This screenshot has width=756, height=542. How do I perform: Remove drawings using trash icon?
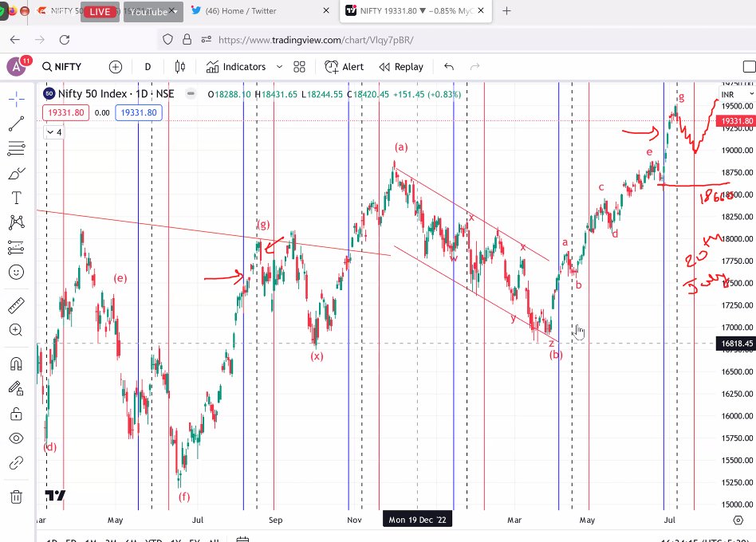tap(16, 497)
